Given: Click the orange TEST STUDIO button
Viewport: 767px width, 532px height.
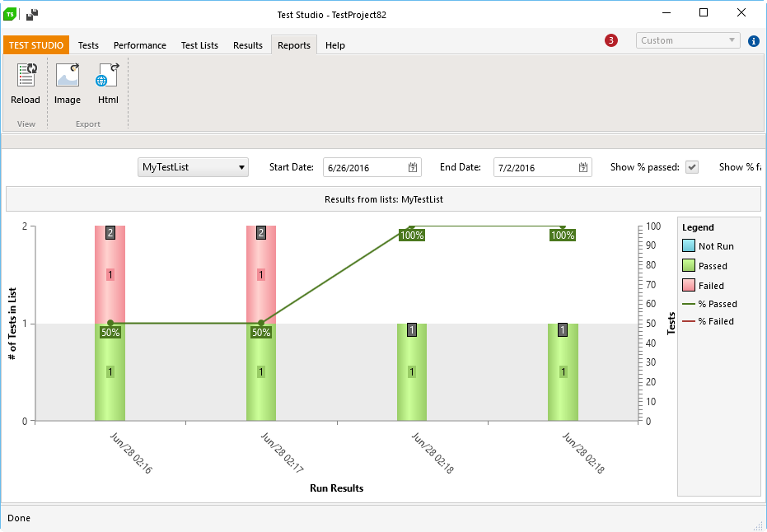Looking at the screenshot, I should point(36,45).
